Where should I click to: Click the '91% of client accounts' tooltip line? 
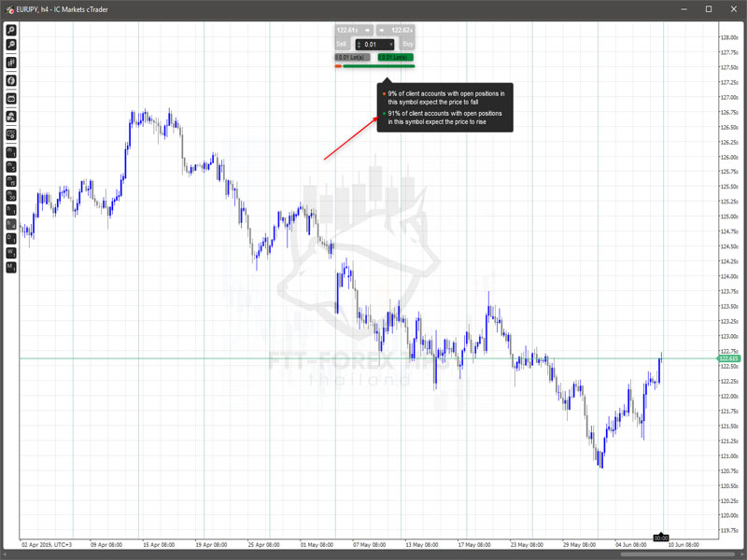[444, 118]
